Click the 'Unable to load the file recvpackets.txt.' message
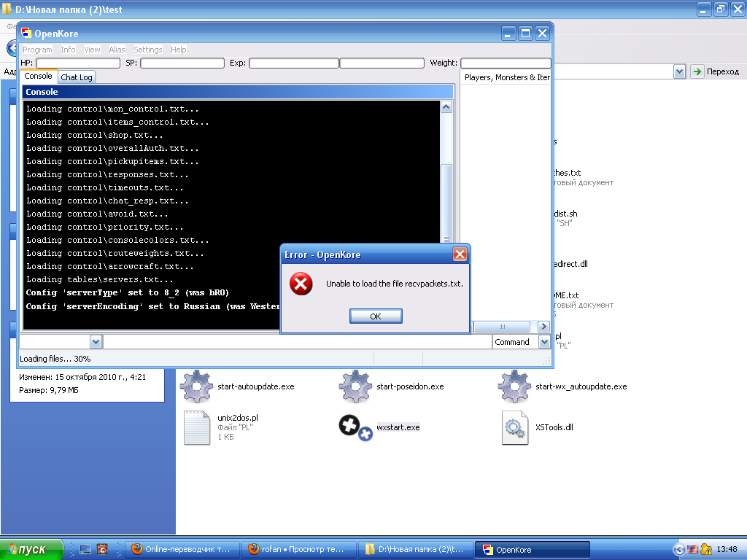Screen dimensions: 747x560 pos(395,284)
